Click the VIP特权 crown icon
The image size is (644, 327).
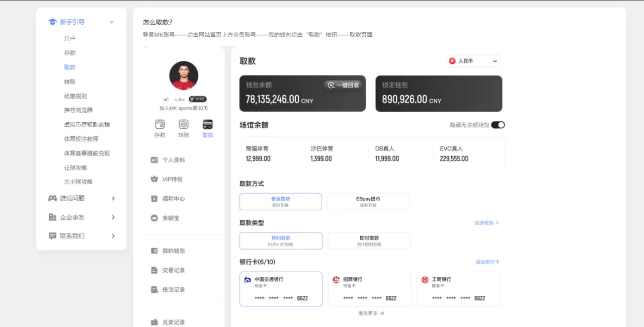[154, 179]
